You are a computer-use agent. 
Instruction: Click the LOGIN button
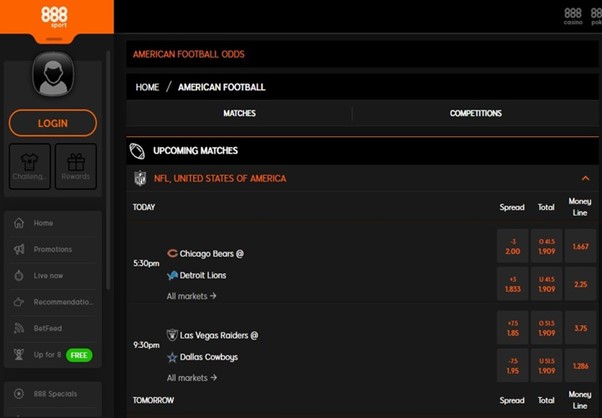tap(53, 123)
